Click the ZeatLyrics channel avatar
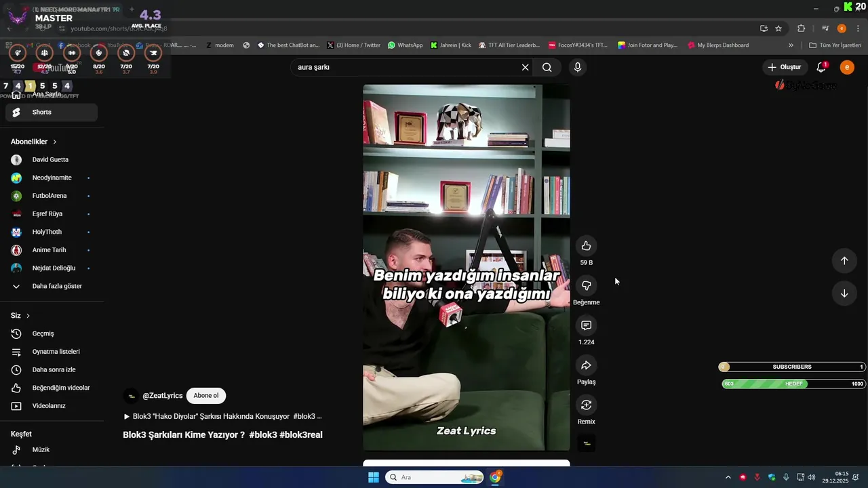The width and height of the screenshot is (868, 488). pos(132,396)
